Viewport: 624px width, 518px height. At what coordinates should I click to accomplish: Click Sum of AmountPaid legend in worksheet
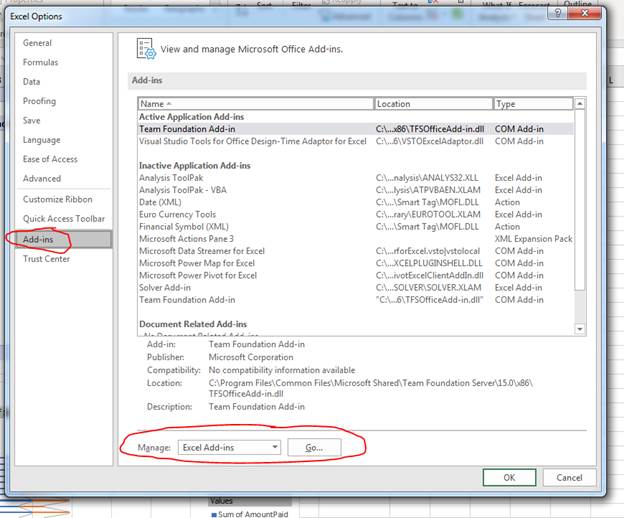[x=250, y=514]
